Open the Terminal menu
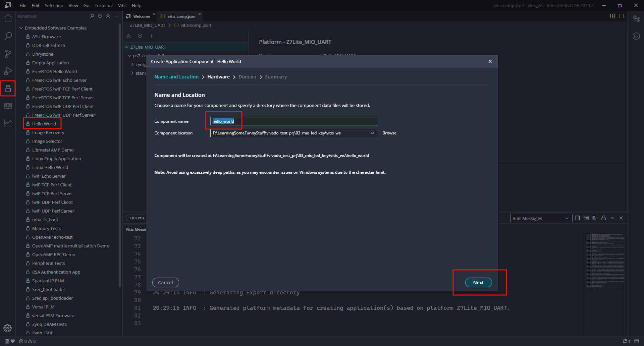The image size is (644, 346). [x=103, y=5]
